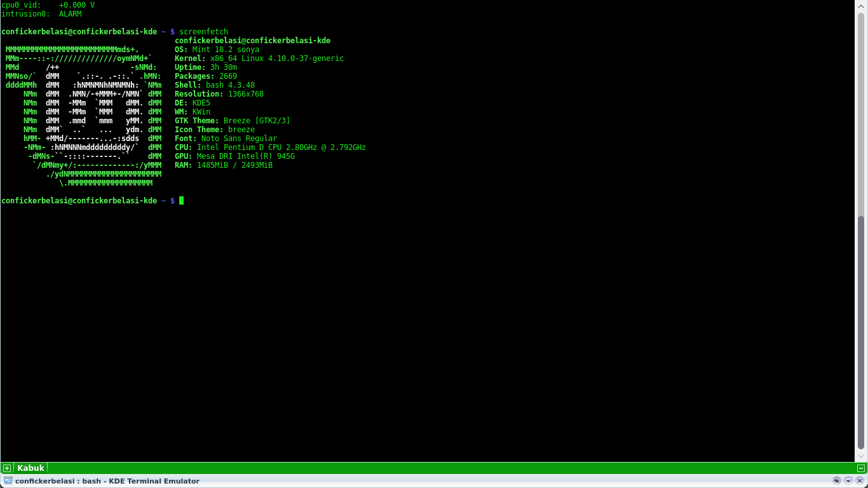This screenshot has width=868, height=488.
Task: Click the title text 'confickerbelasi : bash - KDE Terminal Emulator'
Action: point(107,481)
